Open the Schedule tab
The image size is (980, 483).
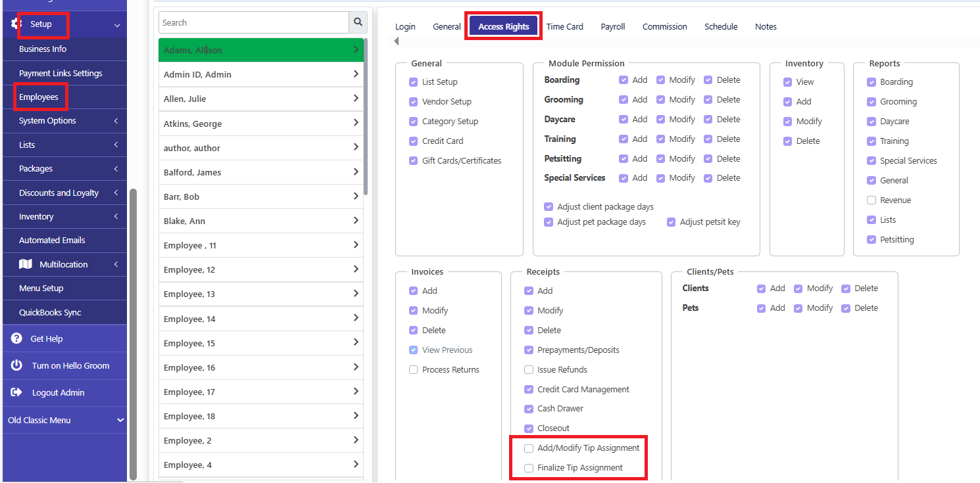point(721,26)
